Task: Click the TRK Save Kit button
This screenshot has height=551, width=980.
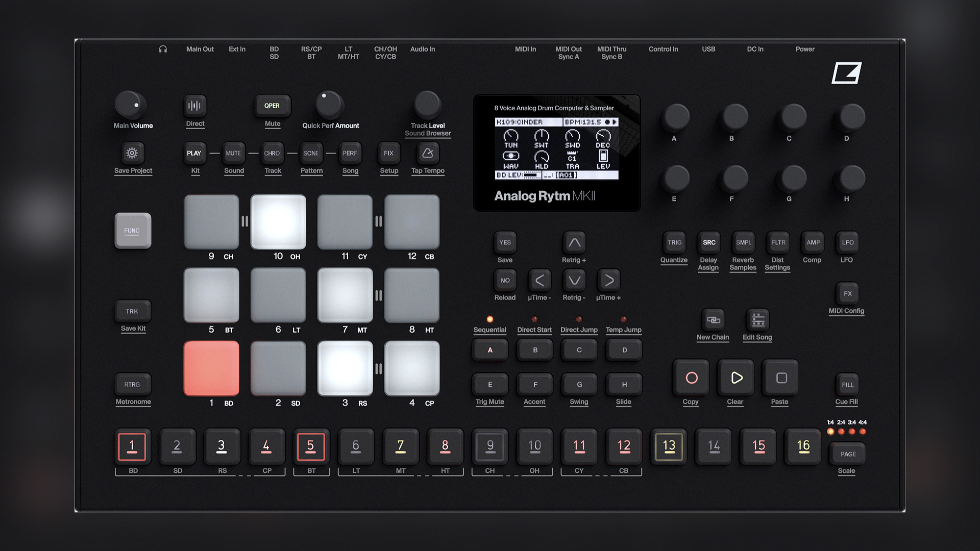Action: [132, 311]
